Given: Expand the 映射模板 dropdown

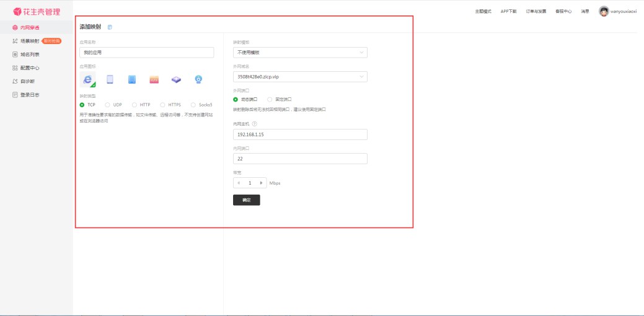Looking at the screenshot, I should coord(300,53).
